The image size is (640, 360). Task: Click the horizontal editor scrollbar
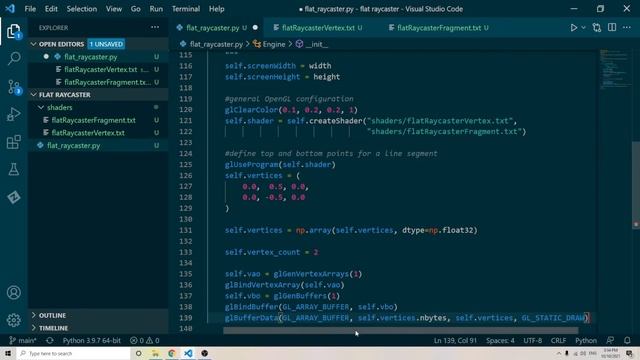click(x=400, y=331)
